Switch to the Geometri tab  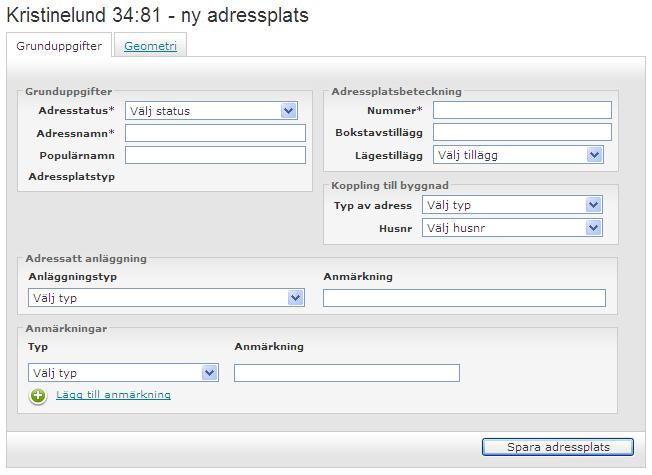(x=151, y=46)
